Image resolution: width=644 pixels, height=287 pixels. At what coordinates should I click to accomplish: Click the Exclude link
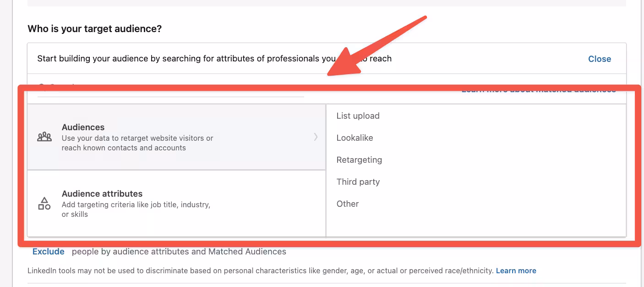[x=48, y=252]
